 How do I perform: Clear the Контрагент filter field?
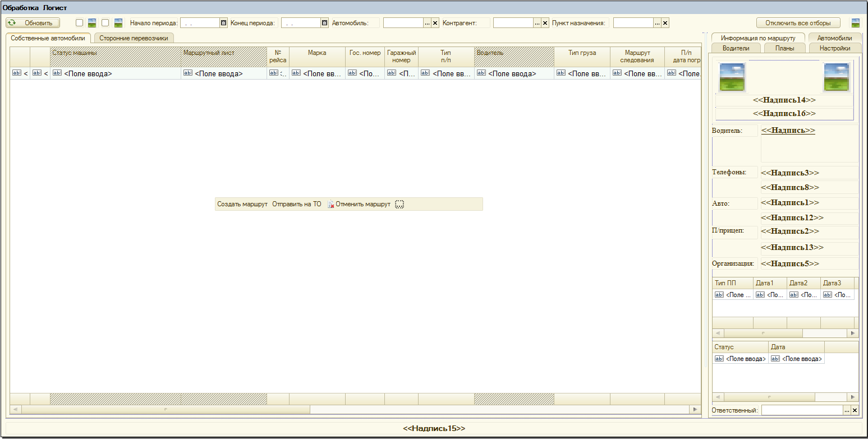pyautogui.click(x=545, y=23)
